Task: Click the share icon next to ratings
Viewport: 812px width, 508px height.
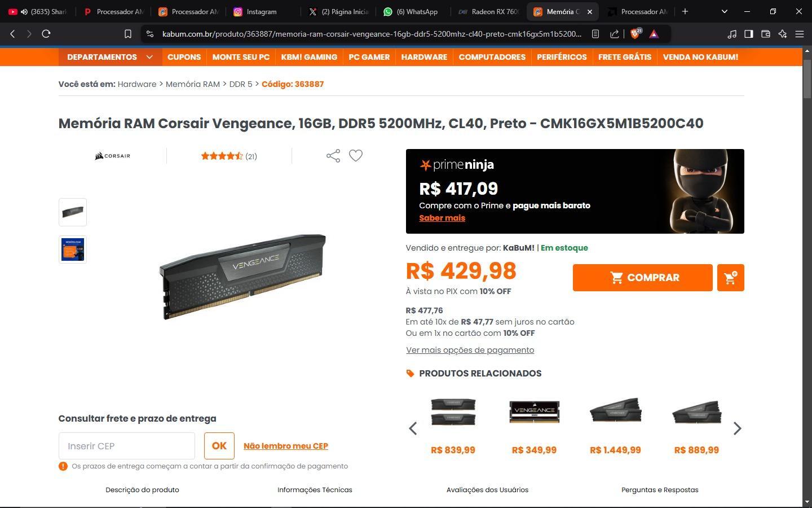Action: 333,156
